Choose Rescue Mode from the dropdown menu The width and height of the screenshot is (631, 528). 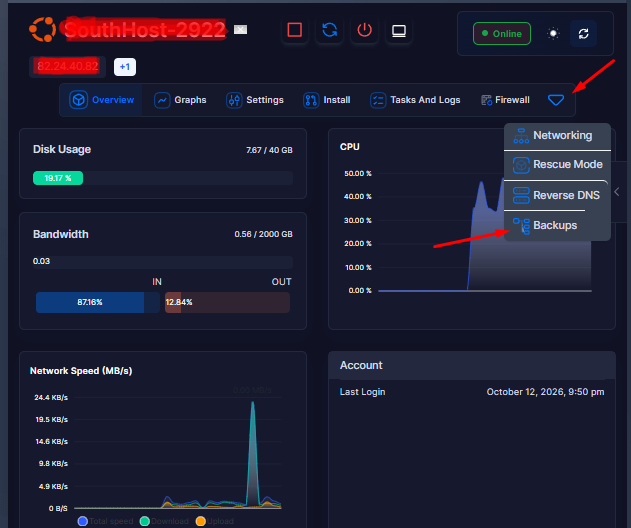(x=557, y=165)
